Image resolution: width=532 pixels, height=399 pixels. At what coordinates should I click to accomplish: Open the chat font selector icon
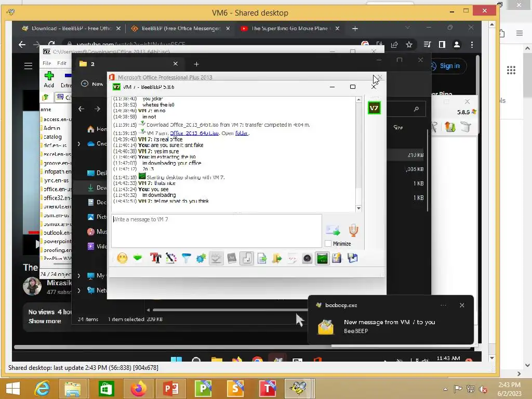[x=155, y=258]
